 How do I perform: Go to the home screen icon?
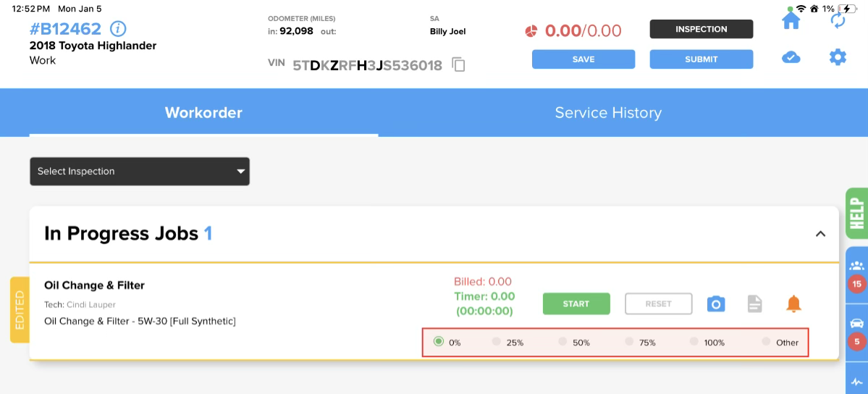pyautogui.click(x=791, y=20)
